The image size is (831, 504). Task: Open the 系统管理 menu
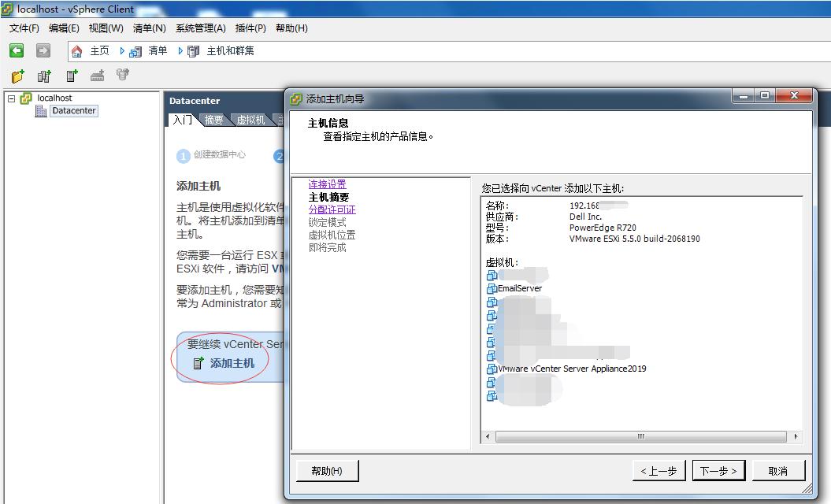coord(199,28)
